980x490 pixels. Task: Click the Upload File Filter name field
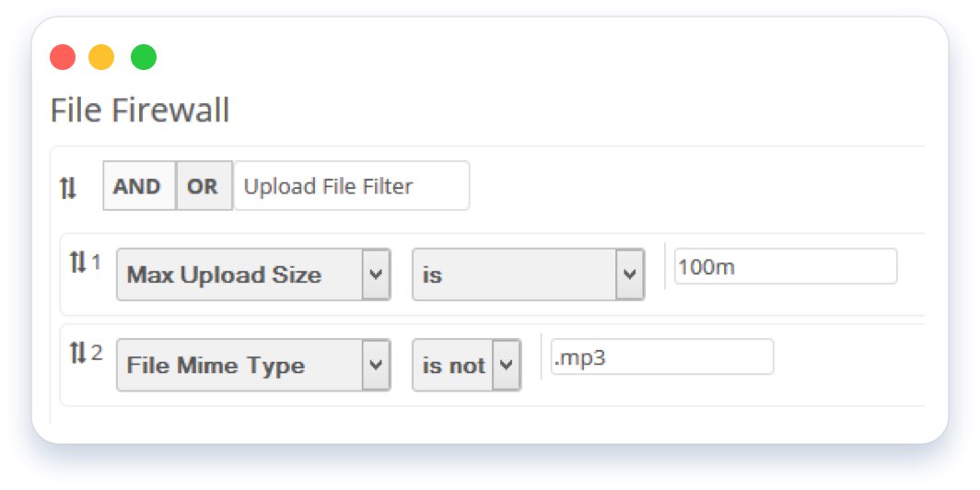351,186
